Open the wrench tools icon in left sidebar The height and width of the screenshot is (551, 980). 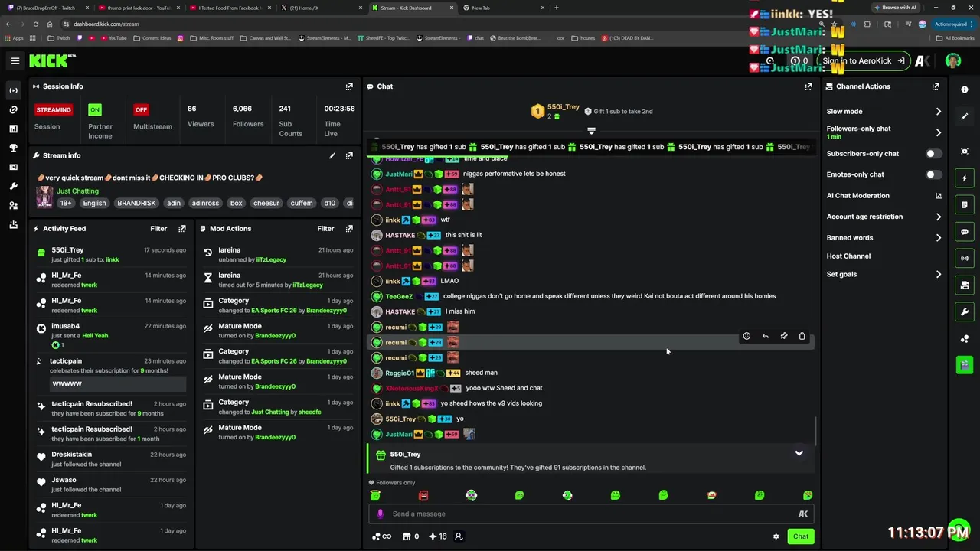point(13,186)
